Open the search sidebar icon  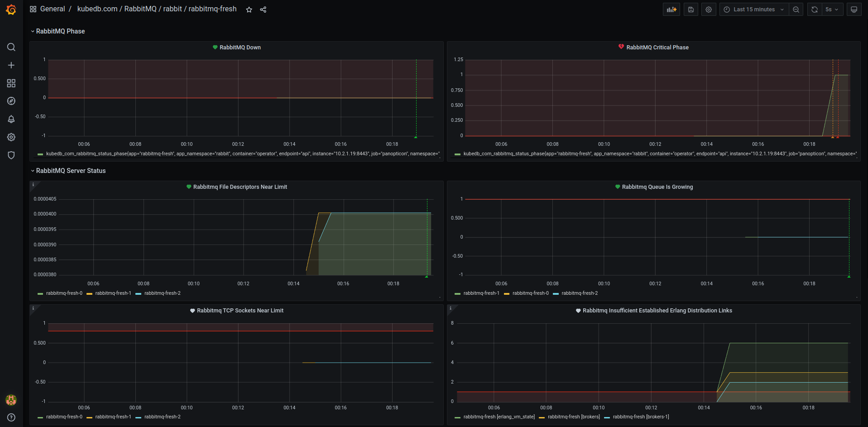pyautogui.click(x=11, y=47)
